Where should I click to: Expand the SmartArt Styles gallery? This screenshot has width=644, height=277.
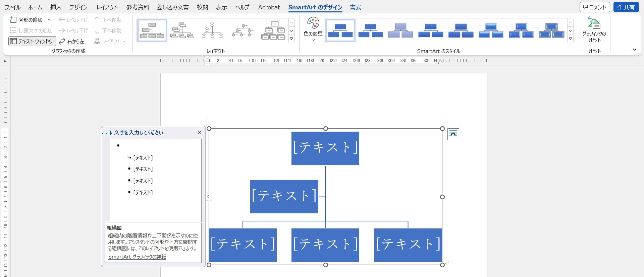click(570, 39)
